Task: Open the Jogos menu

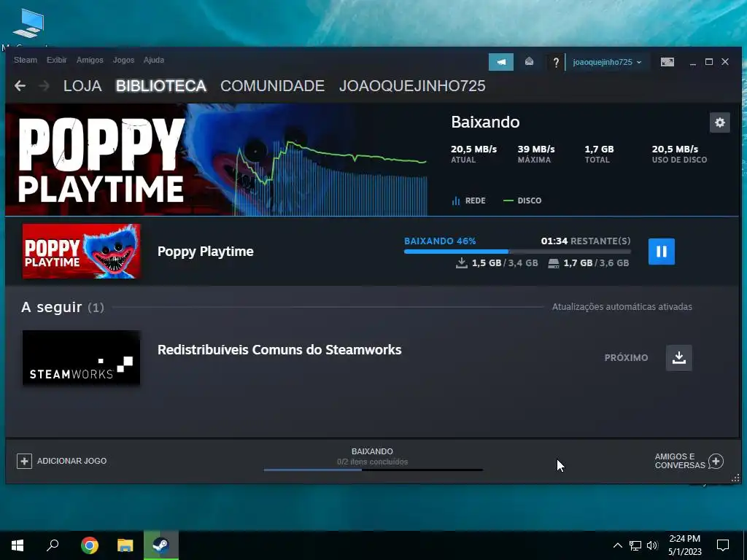Action: 123,60
